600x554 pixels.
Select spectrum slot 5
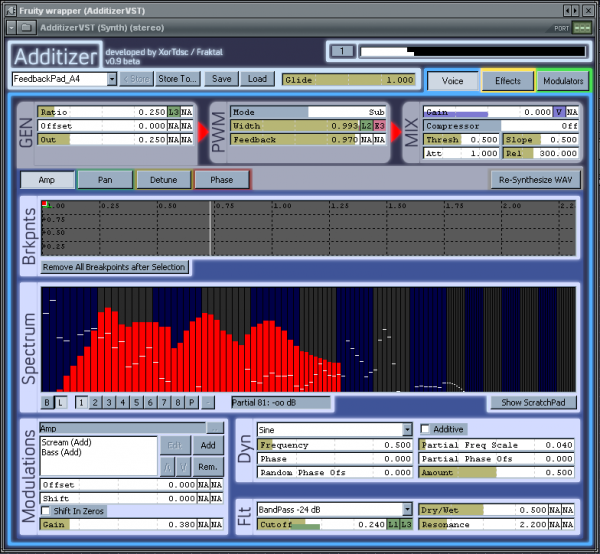[136, 402]
